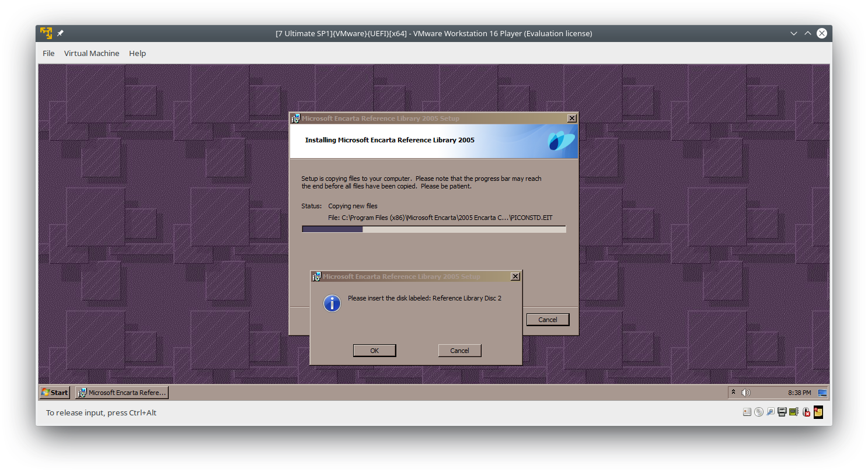Select the Microsoft Encarta task in the taskbar
Image resolution: width=868 pixels, height=472 pixels.
tap(121, 392)
